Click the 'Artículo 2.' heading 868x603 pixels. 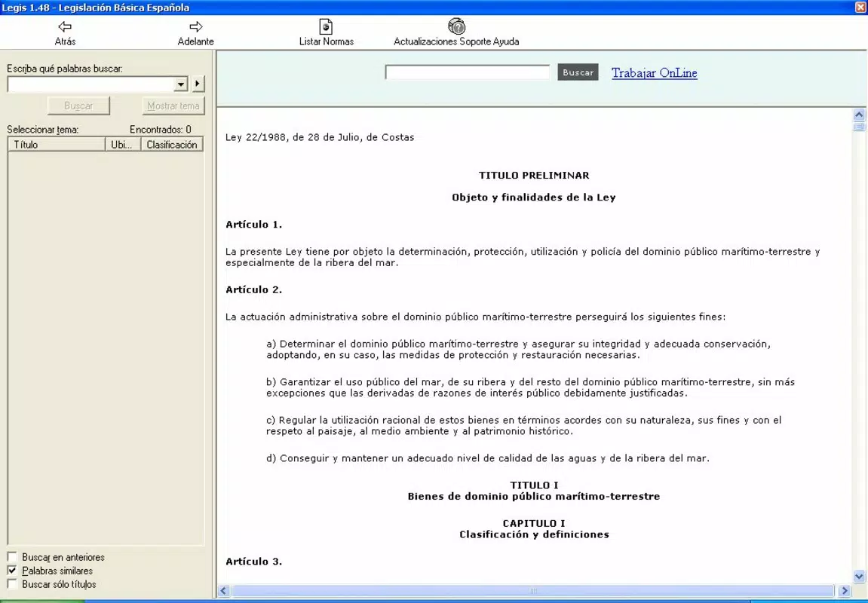(x=253, y=290)
